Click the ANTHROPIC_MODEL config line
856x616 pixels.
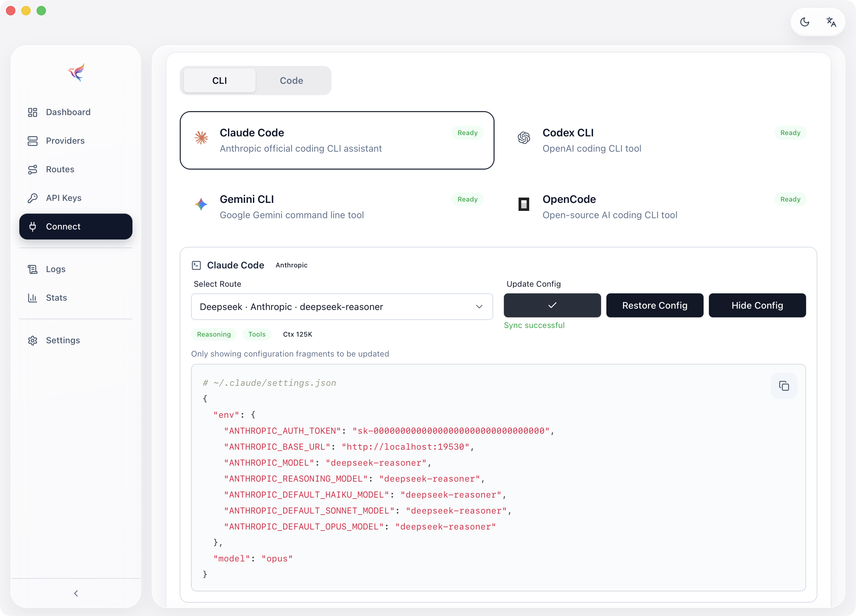click(x=327, y=463)
